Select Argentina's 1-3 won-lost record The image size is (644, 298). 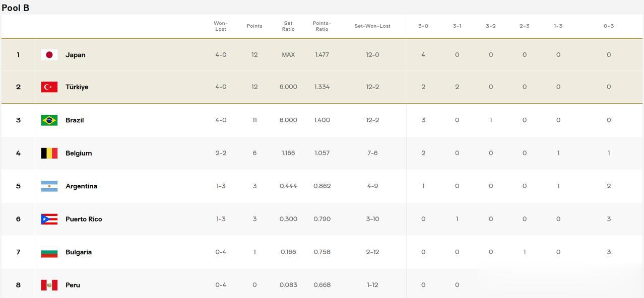click(221, 186)
